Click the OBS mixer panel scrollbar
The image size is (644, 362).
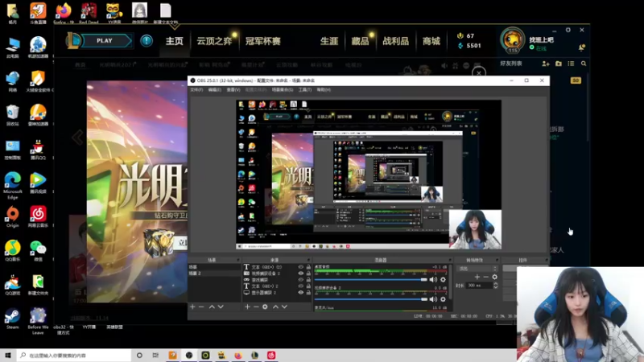pyautogui.click(x=451, y=283)
